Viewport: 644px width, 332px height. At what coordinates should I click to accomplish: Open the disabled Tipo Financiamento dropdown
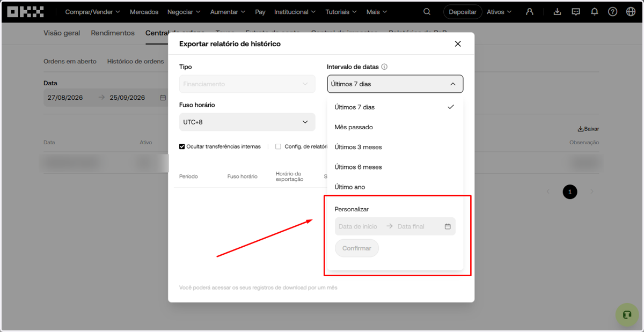pyautogui.click(x=247, y=84)
